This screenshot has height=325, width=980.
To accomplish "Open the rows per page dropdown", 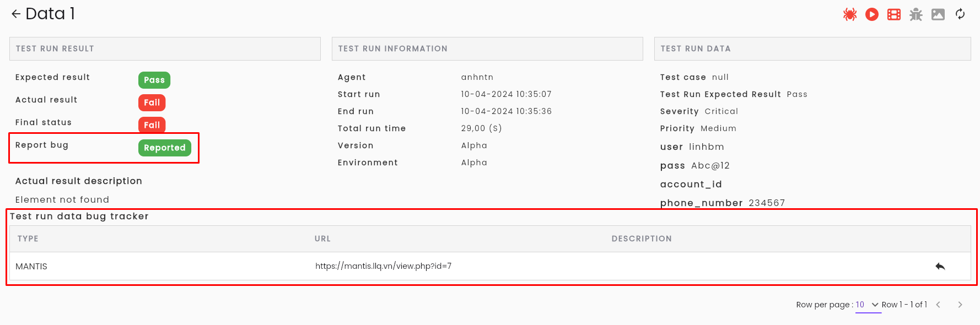I will click(x=868, y=305).
